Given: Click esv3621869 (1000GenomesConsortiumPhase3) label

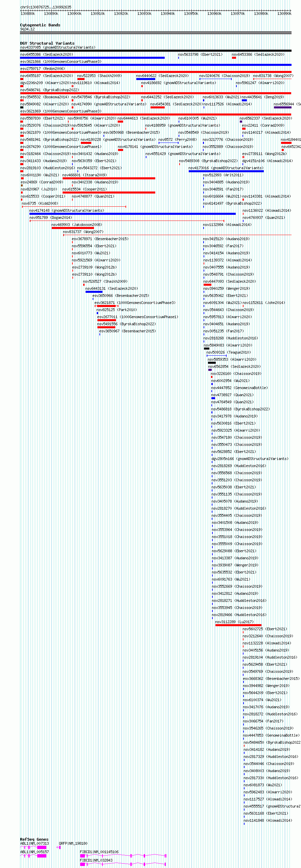Looking at the screenshot, I should click(x=61, y=111).
